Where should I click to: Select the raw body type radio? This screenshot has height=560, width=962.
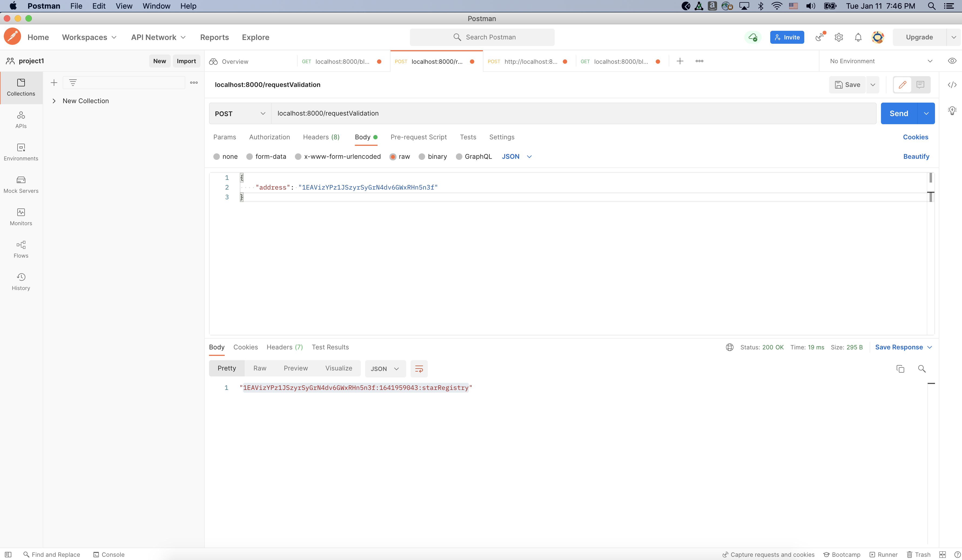coord(393,157)
